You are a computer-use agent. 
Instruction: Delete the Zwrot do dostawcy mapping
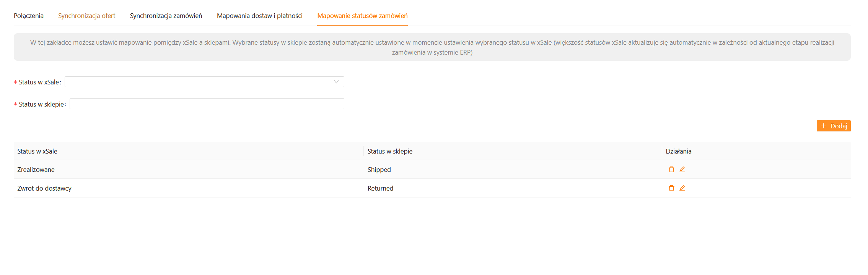(x=671, y=188)
